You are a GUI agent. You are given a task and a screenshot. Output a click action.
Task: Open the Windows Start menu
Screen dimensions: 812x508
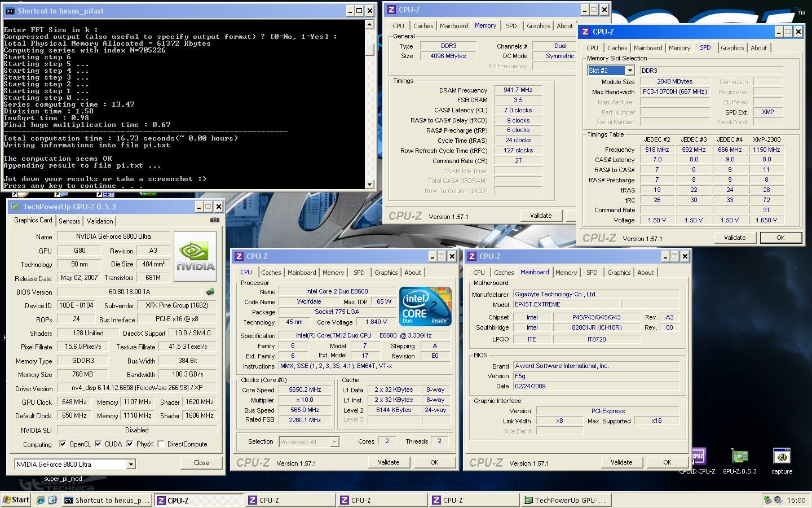coord(16,500)
